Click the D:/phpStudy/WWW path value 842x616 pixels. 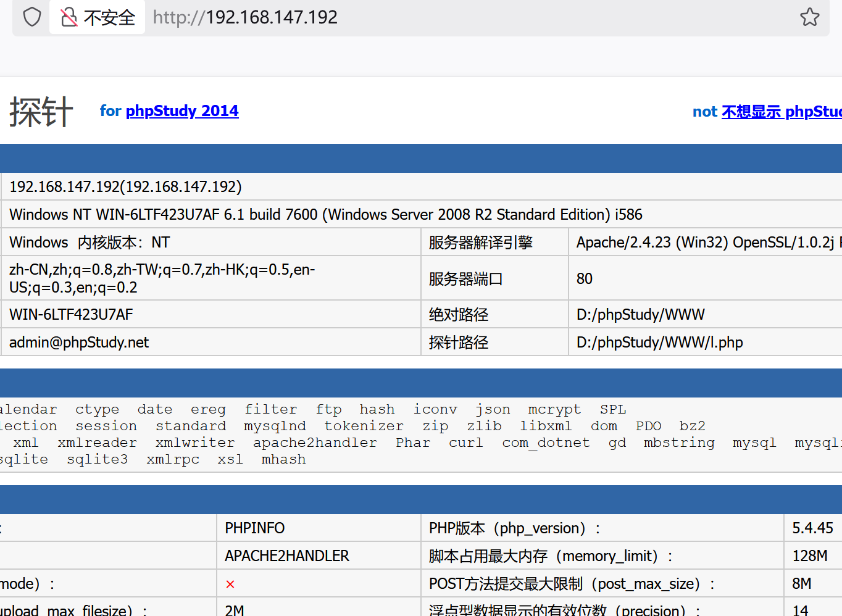(641, 314)
